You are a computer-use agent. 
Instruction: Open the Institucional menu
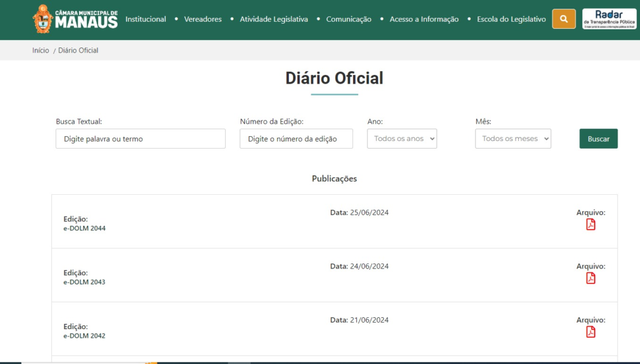point(146,19)
